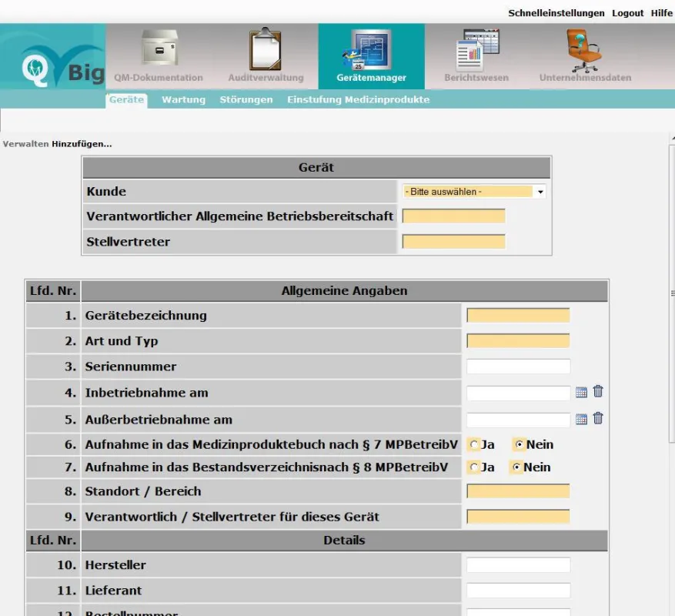Open the Auditverwaltung clipboard icon
Screen dimensions: 675x616
tap(266, 49)
